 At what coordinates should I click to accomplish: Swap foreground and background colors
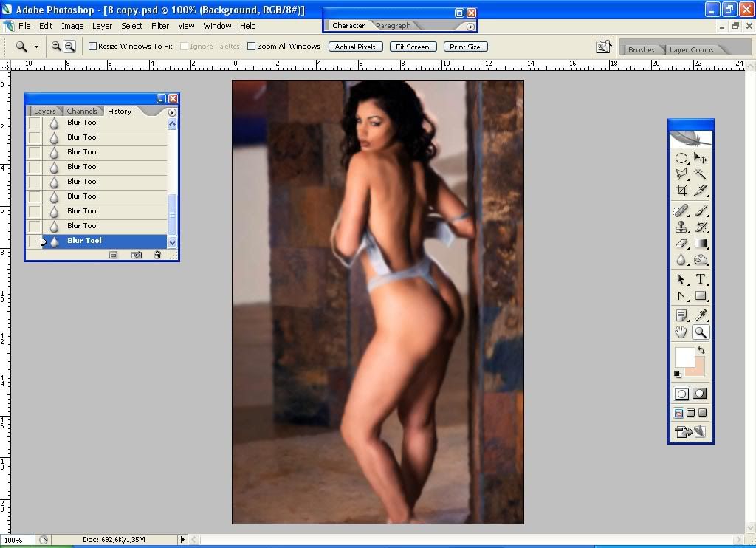click(x=701, y=350)
